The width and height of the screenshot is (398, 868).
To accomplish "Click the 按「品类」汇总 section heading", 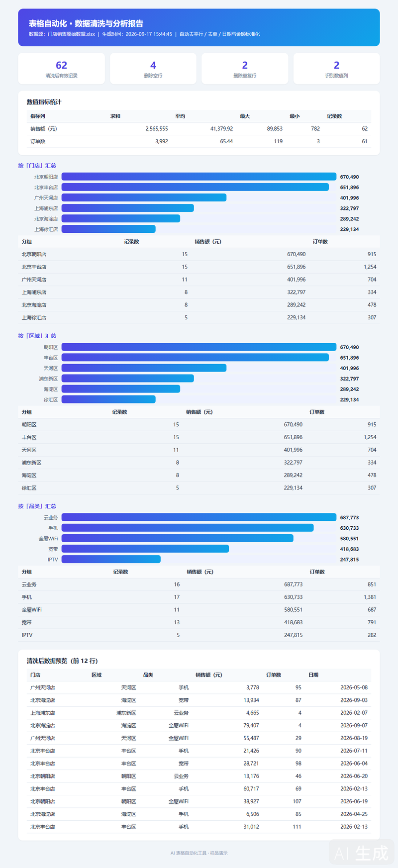I will pos(37,506).
